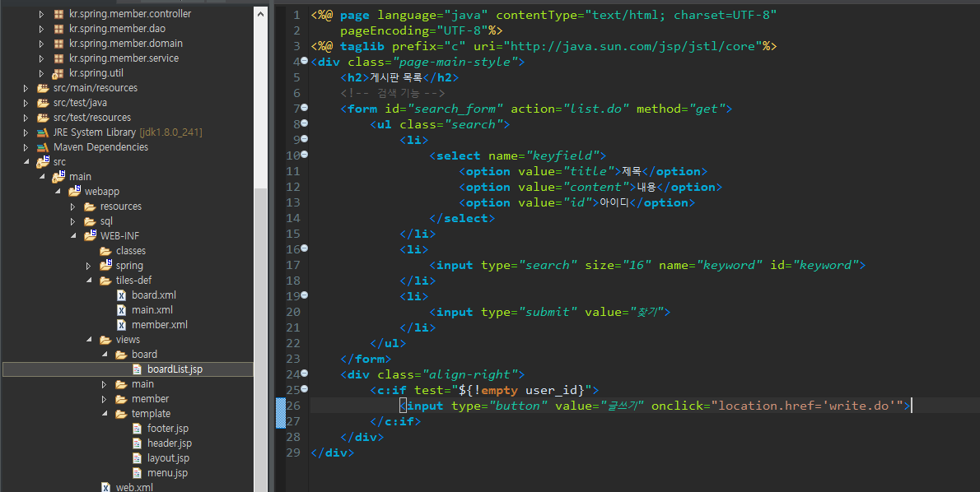980x492 pixels.
Task: Click the classes folder icon
Action: (x=105, y=251)
